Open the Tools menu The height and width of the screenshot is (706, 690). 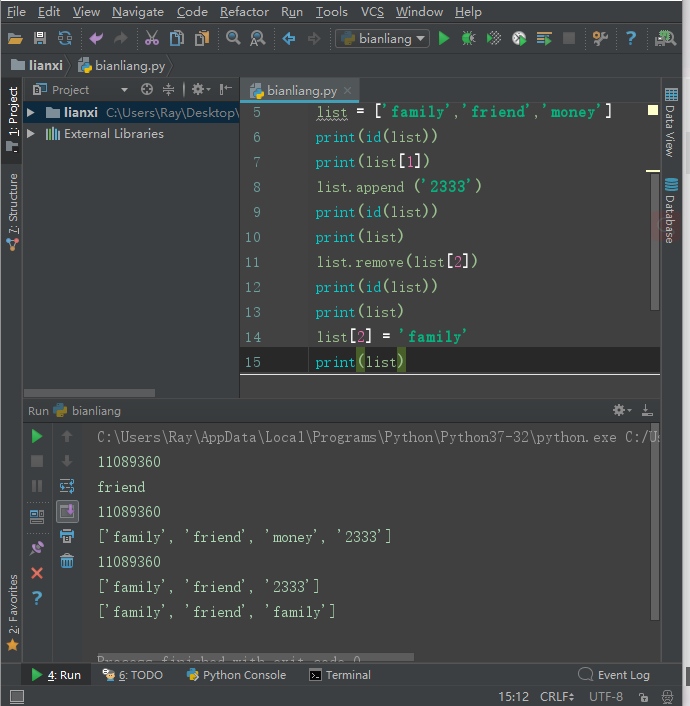pyautogui.click(x=331, y=12)
